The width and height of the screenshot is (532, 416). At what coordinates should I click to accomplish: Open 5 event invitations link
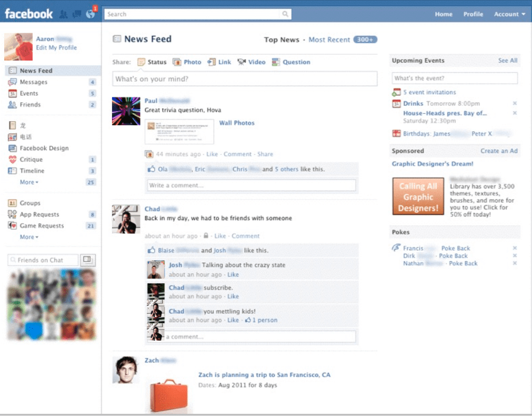(x=429, y=92)
